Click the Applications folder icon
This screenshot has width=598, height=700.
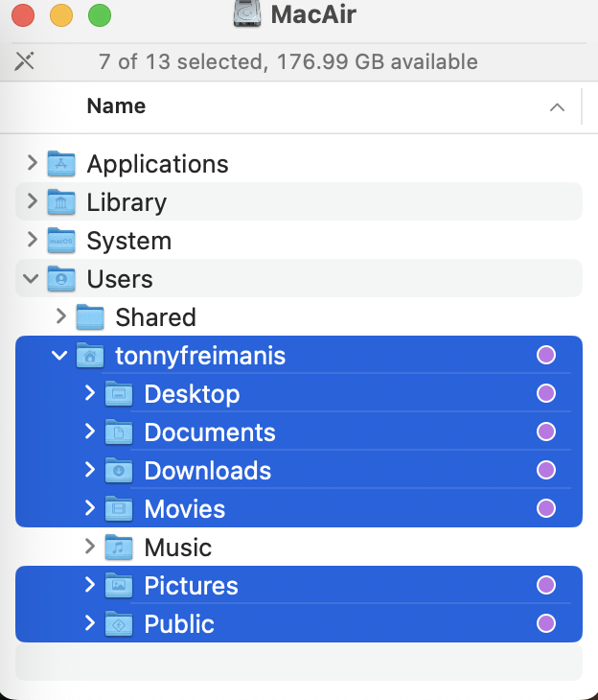pos(61,164)
